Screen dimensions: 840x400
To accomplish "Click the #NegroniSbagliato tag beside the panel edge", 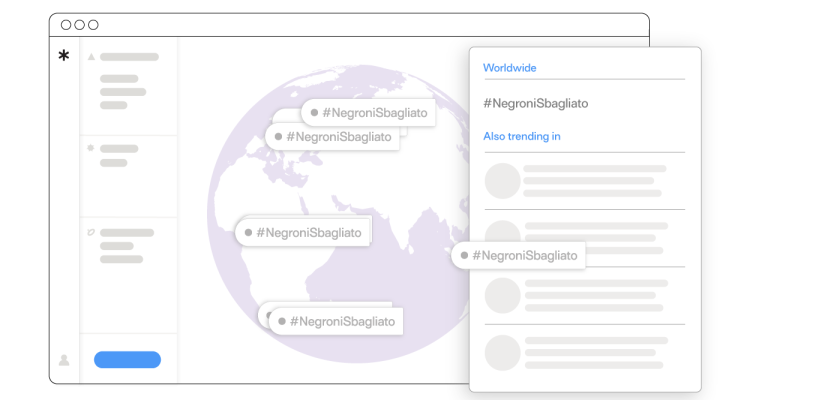I will click(519, 255).
